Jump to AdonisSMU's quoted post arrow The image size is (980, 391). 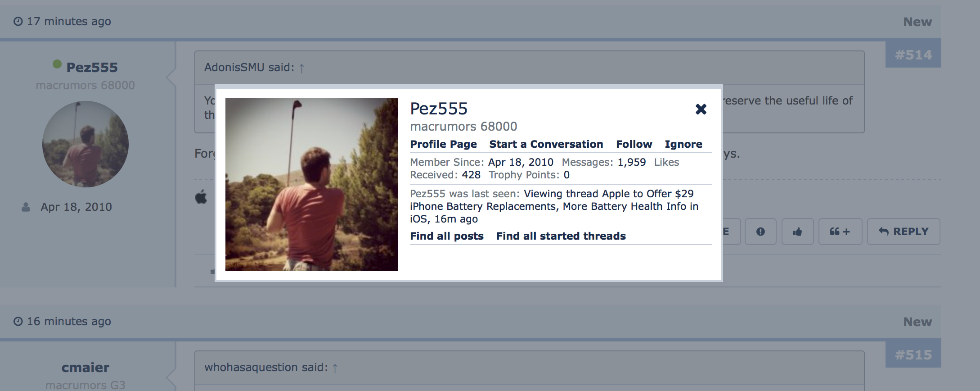(301, 68)
